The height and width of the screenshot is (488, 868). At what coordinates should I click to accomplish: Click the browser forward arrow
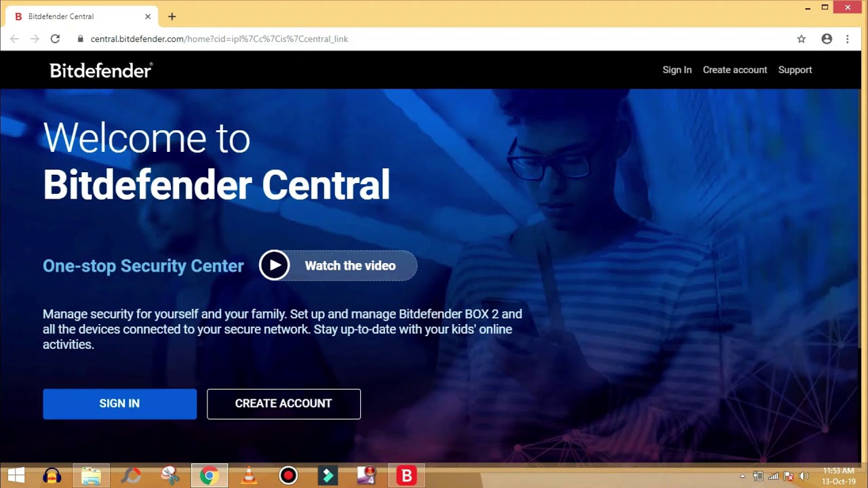pyautogui.click(x=35, y=39)
